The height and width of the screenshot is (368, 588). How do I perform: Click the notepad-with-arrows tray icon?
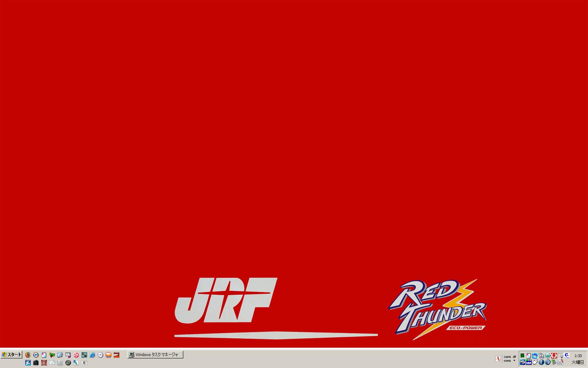(x=528, y=356)
